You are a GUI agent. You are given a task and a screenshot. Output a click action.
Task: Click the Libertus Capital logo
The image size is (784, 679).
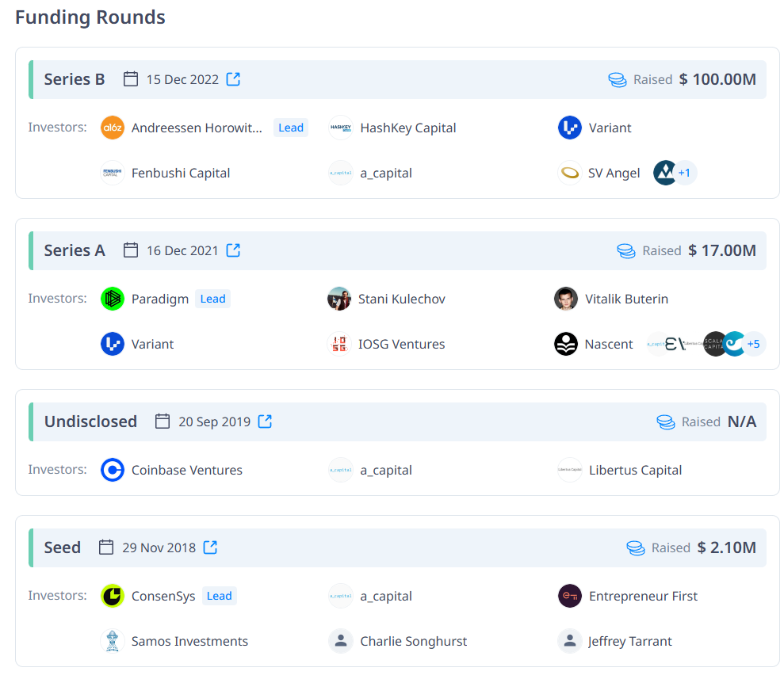[569, 470]
